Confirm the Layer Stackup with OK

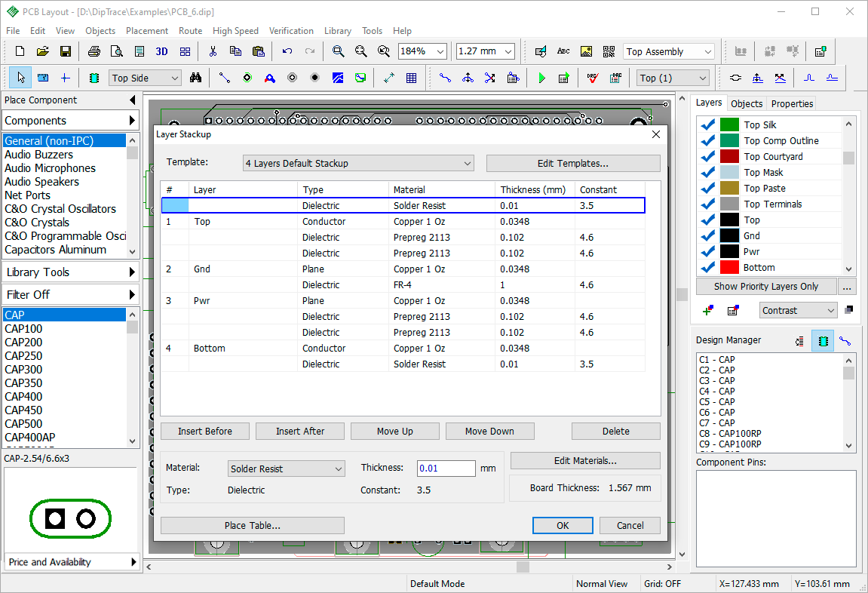click(x=563, y=525)
